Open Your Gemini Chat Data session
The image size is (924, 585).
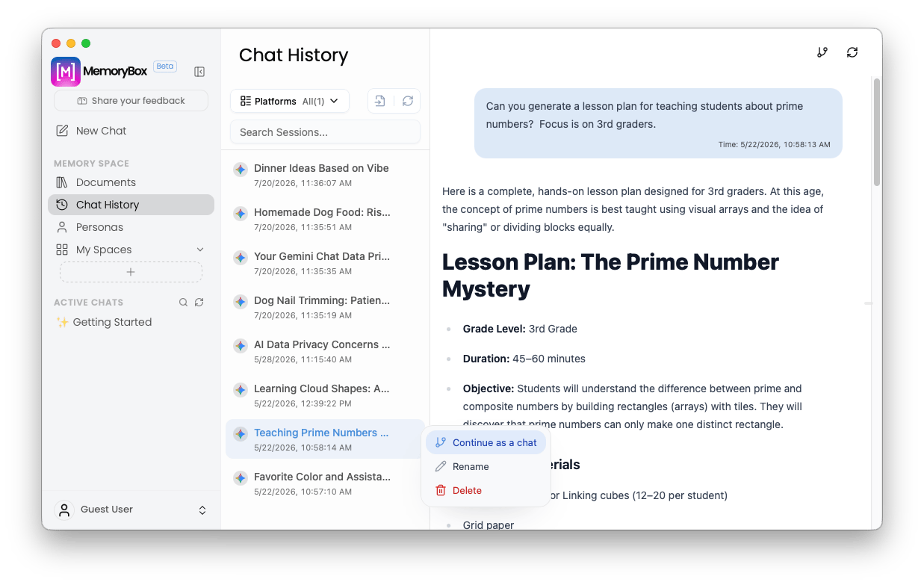point(325,263)
